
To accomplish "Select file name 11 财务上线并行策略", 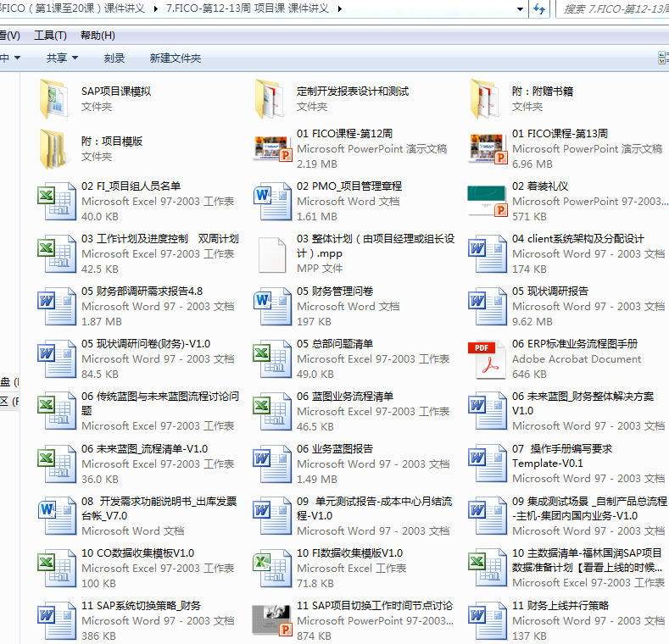I will point(560,606).
